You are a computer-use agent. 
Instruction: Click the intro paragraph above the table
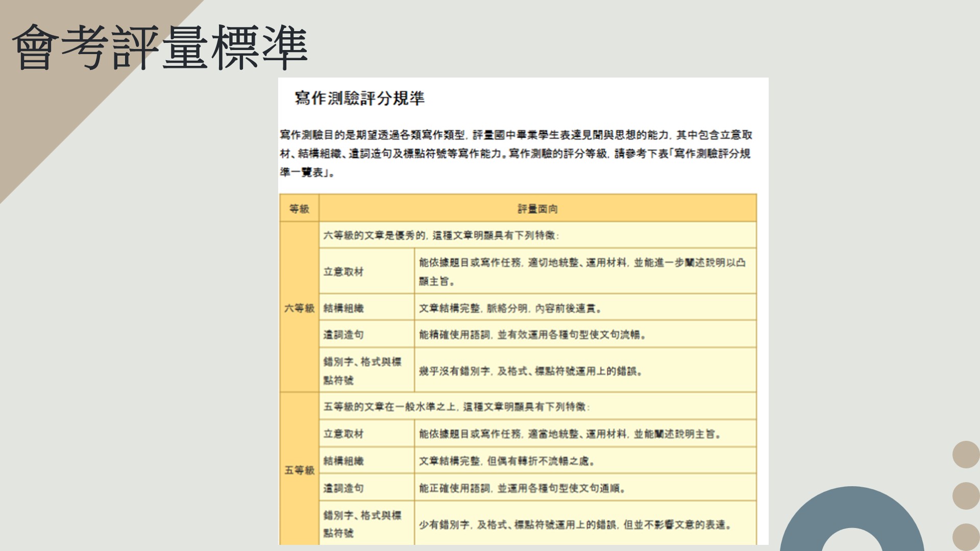pyautogui.click(x=516, y=153)
